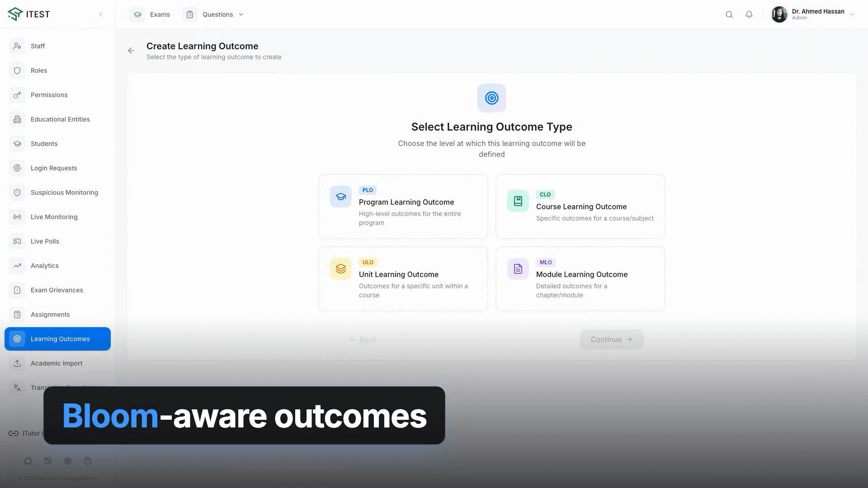Open Permissions in the sidebar

(x=57, y=95)
